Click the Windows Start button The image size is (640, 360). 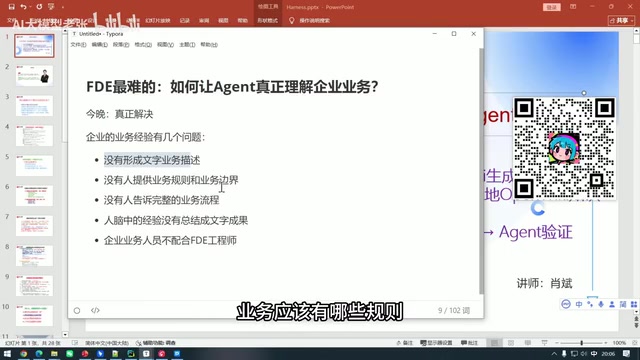click(7, 353)
